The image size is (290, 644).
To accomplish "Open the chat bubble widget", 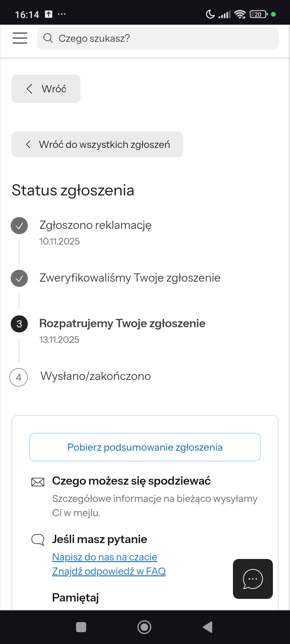I will (252, 578).
